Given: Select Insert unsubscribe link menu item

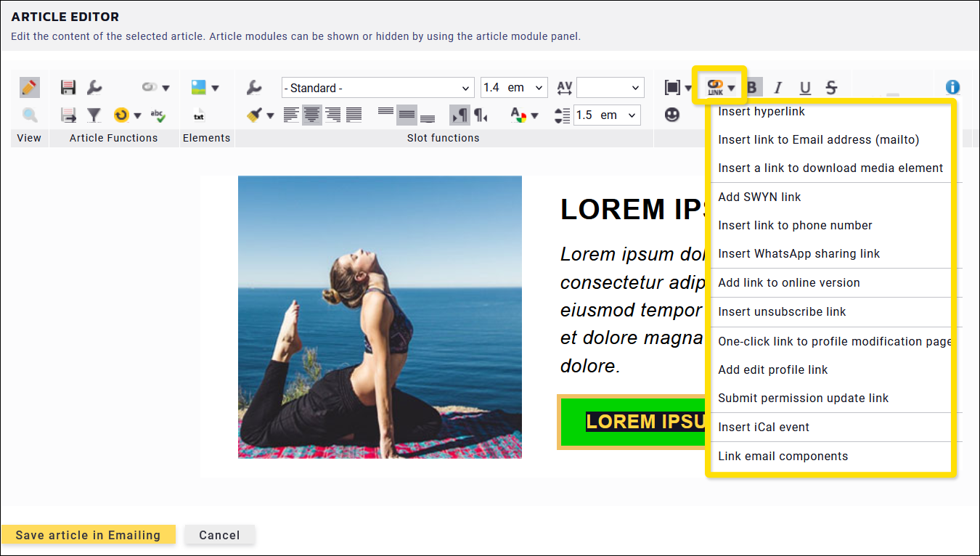Looking at the screenshot, I should click(x=782, y=311).
